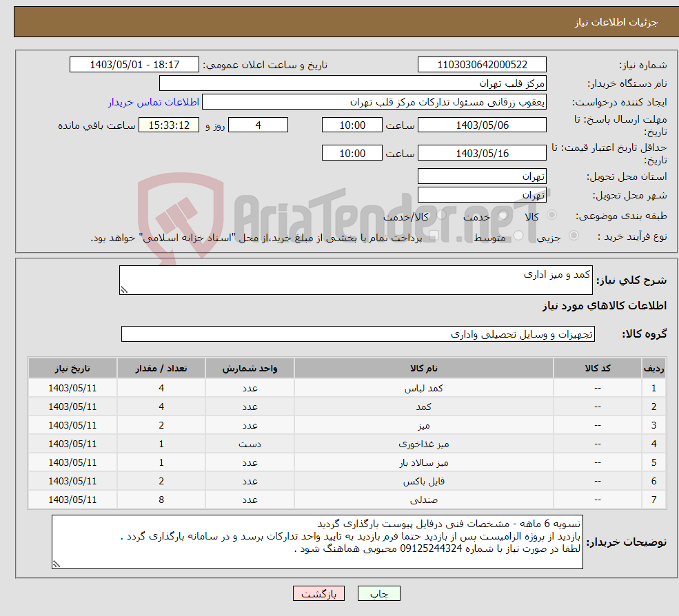This screenshot has width=679, height=616.
Task: Click the شرح کلی نیاز text area
Action: [x=356, y=280]
